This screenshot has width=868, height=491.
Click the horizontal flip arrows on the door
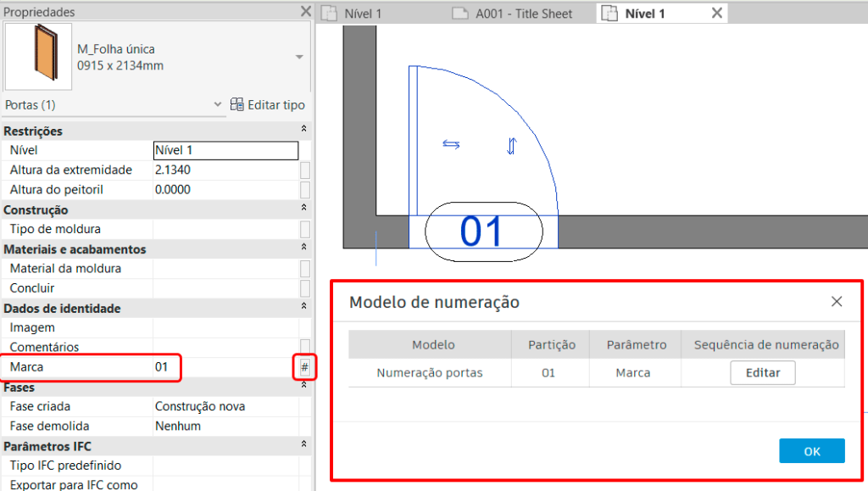pos(451,144)
